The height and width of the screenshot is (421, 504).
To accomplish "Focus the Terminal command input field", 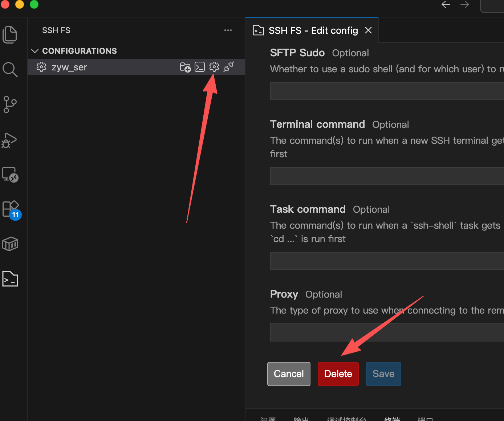I will [387, 176].
